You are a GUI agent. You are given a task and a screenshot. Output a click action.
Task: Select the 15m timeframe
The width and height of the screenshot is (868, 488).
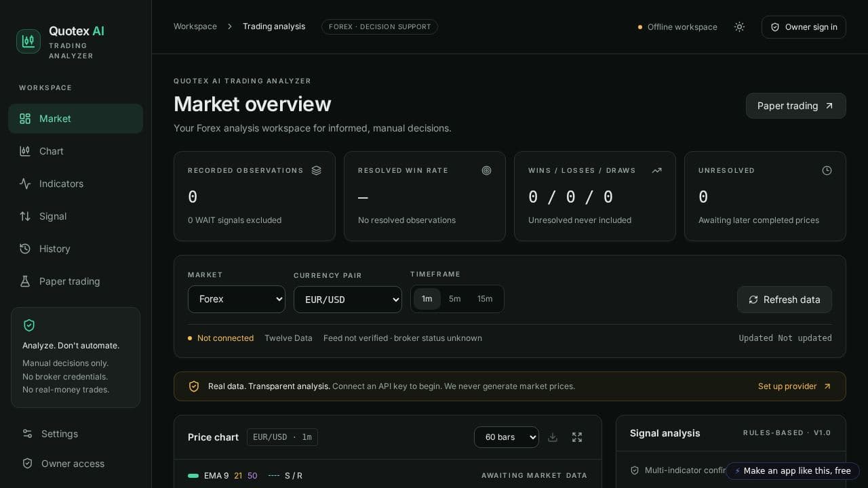(x=485, y=299)
